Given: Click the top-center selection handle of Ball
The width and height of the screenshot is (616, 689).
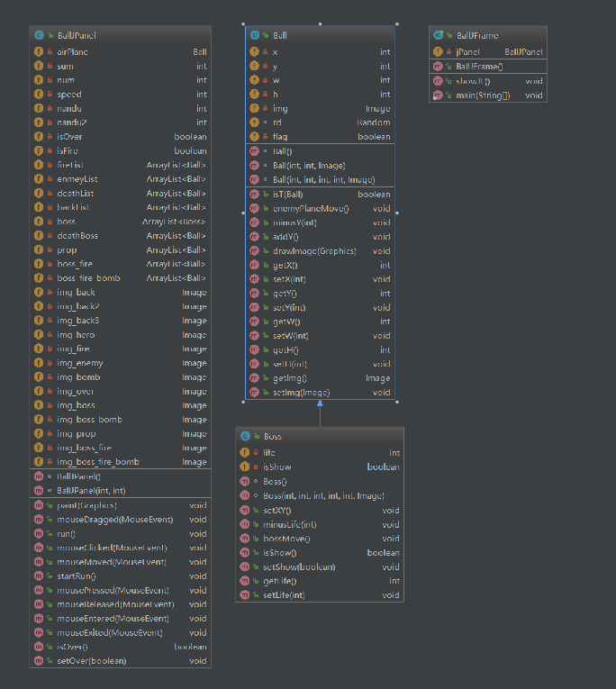Looking at the screenshot, I should pos(320,23).
